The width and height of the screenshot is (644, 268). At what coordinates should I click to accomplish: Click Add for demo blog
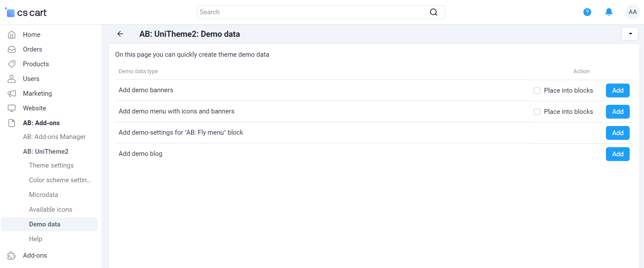click(x=618, y=154)
